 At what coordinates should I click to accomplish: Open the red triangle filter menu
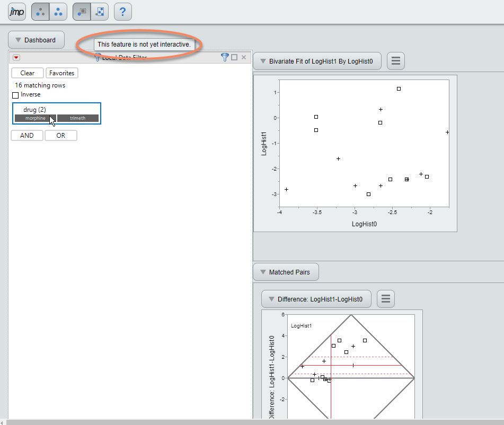click(x=16, y=58)
